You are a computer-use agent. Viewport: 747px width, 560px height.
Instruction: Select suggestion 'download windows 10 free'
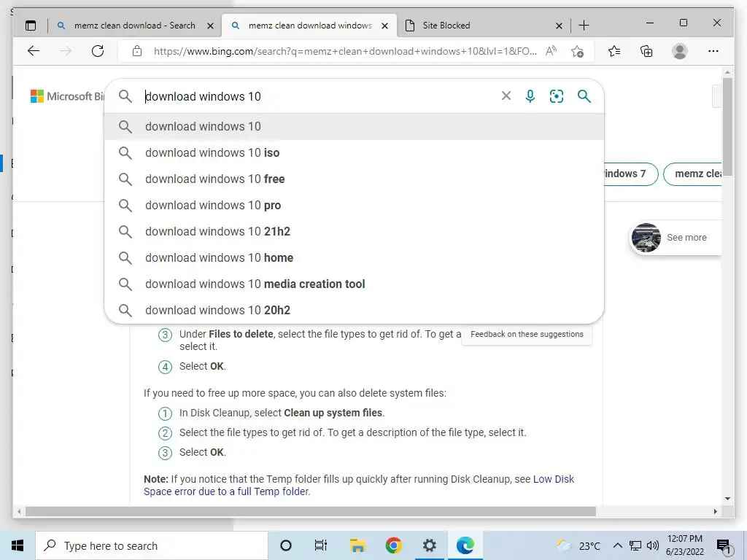point(354,179)
